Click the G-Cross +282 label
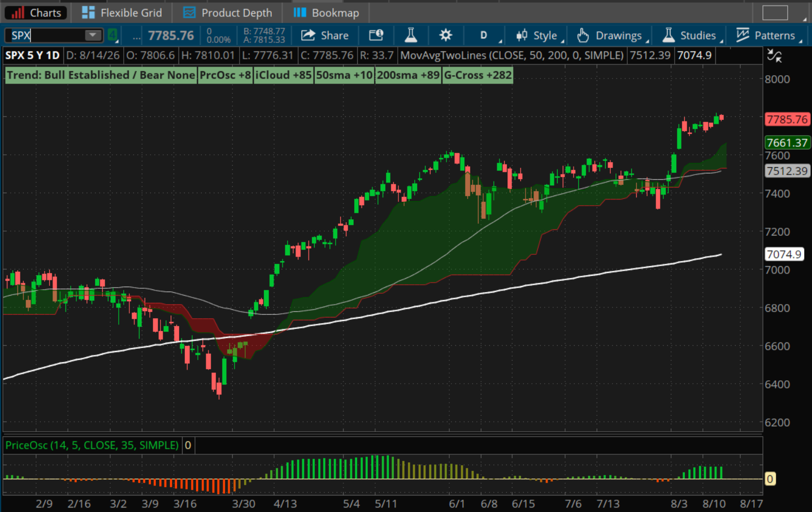The height and width of the screenshot is (512, 812). 478,75
